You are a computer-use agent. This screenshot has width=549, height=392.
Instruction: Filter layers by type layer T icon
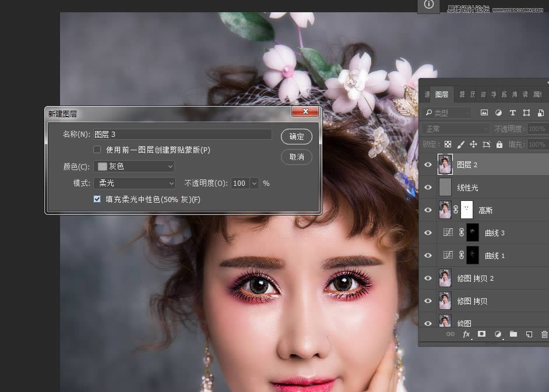pyautogui.click(x=513, y=112)
